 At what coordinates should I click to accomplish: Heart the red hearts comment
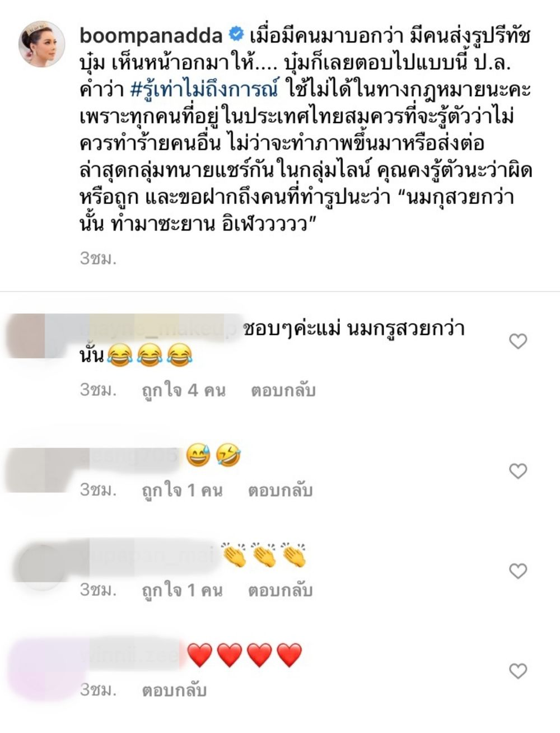point(518,671)
